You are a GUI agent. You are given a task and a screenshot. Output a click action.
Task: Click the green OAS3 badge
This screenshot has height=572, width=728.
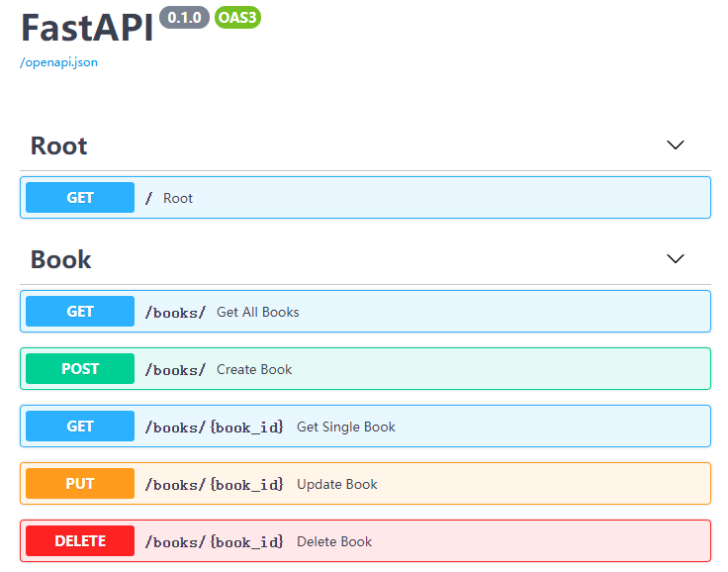point(237,18)
